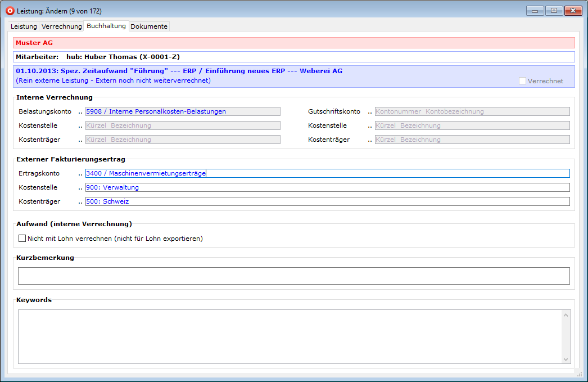Click inside the Keywords text area
Viewport: 588px width, 382px height.
290,336
